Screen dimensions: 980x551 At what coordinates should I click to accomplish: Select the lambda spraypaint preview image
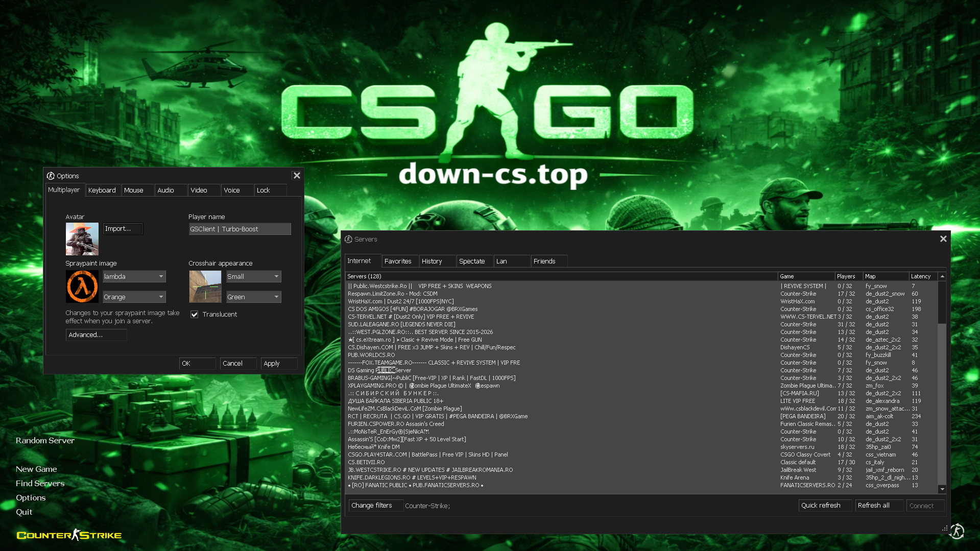point(82,286)
